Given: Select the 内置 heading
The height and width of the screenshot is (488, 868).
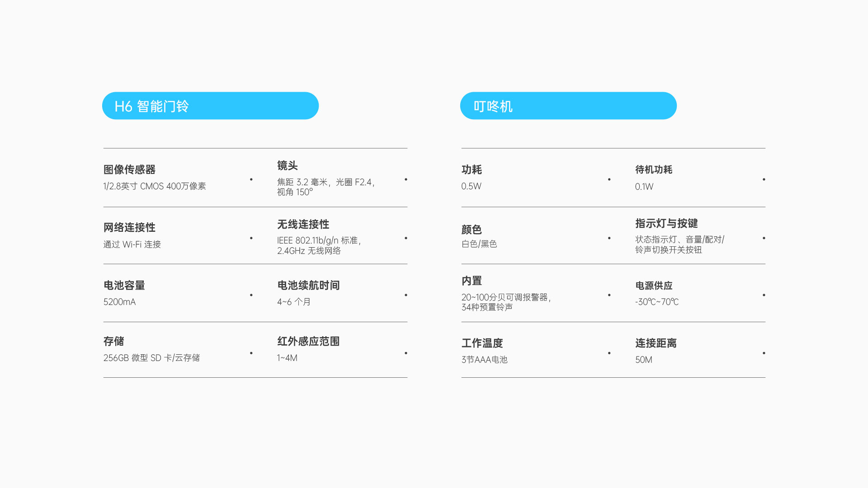Looking at the screenshot, I should 472,281.
